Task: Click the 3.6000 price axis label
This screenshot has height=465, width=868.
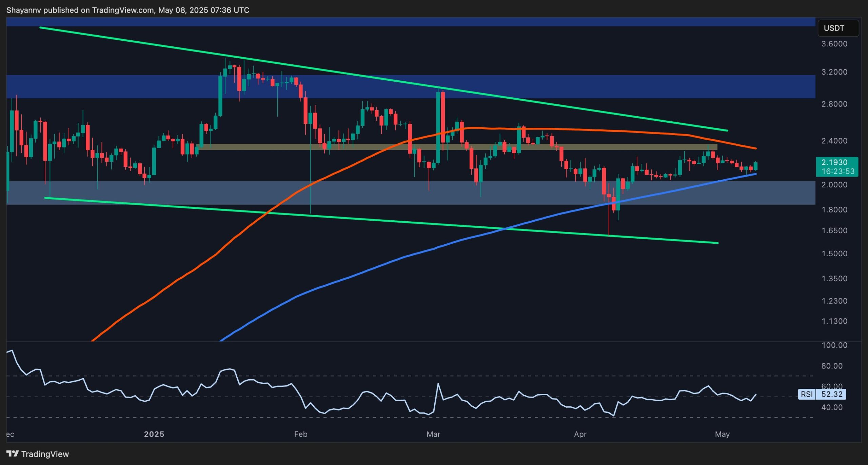Action: (834, 44)
